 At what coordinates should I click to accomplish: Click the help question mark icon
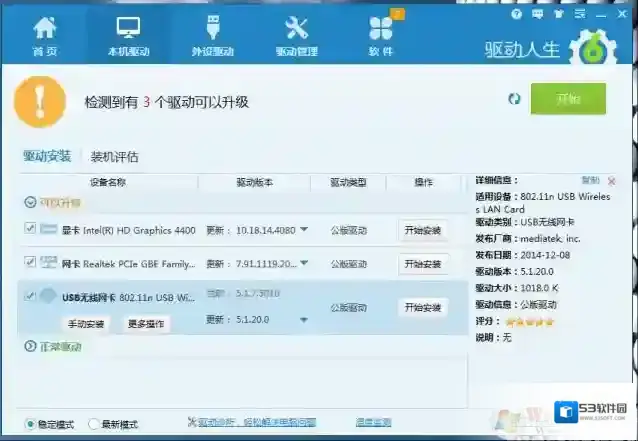[516, 16]
